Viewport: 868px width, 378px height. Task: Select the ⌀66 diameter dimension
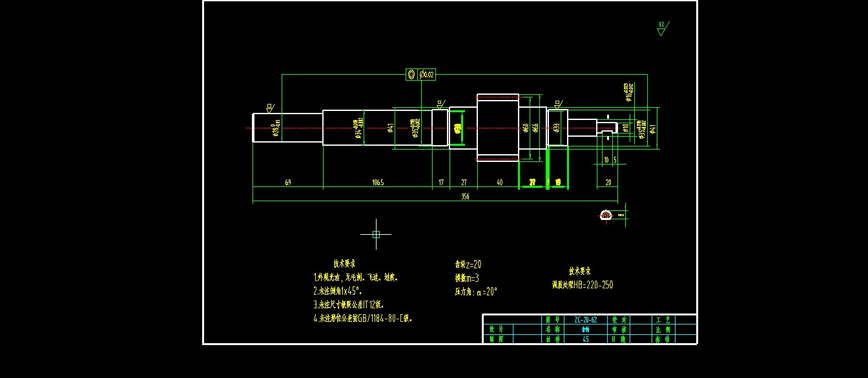(x=535, y=128)
